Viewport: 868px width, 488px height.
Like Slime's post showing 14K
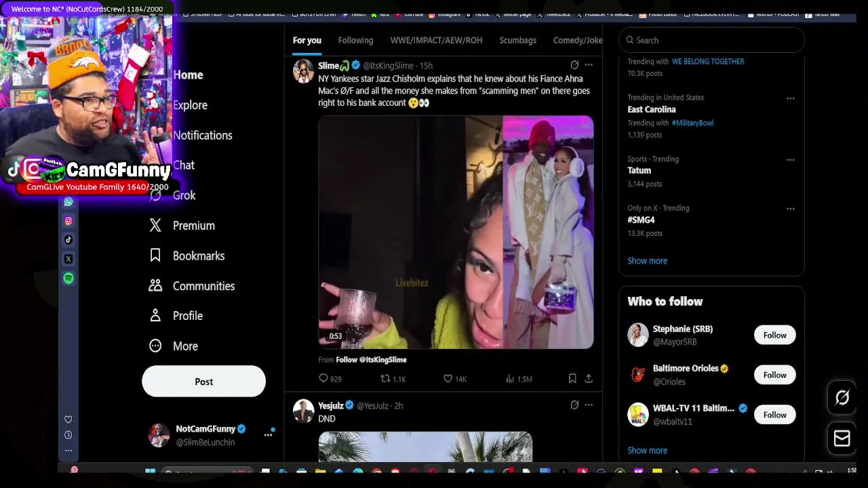[x=454, y=379]
